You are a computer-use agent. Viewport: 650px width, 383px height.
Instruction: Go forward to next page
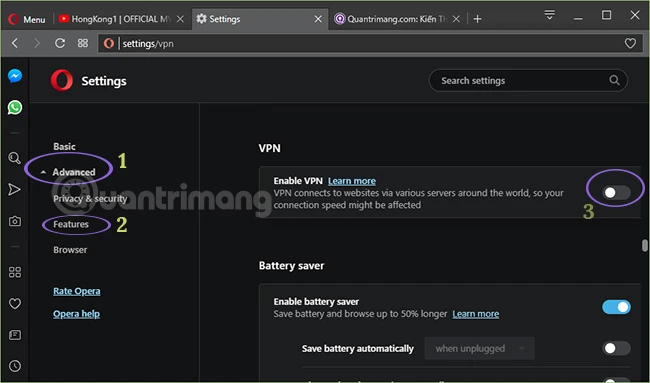pos(37,43)
